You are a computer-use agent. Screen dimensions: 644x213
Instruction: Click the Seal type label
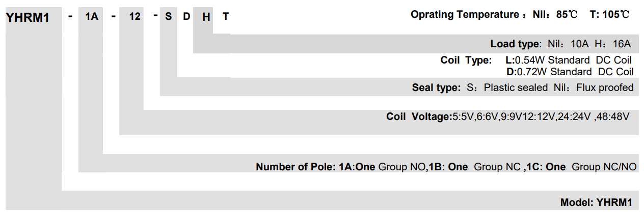(436, 87)
